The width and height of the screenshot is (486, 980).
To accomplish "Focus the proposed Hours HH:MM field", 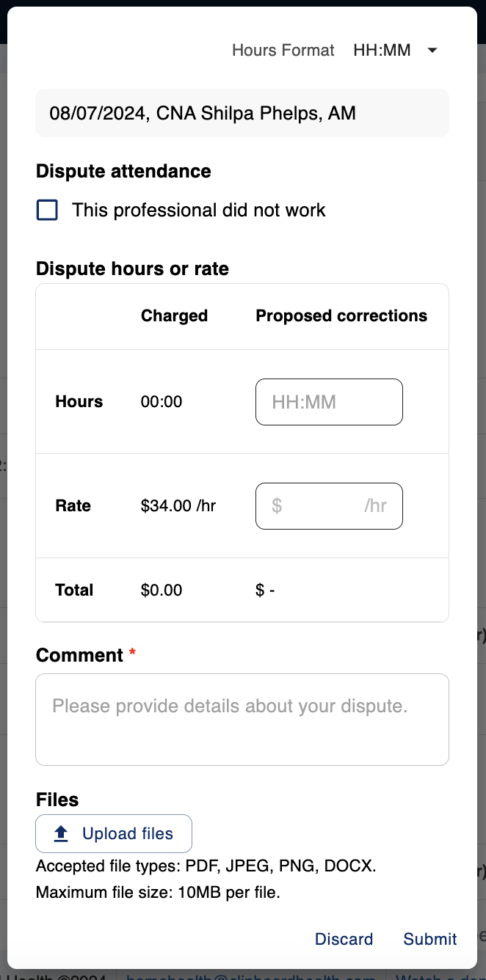I will [x=329, y=402].
